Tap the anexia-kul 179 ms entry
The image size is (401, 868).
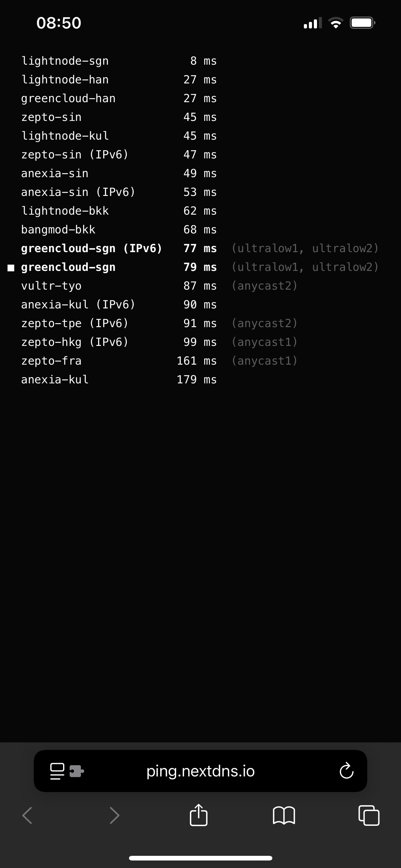(x=119, y=379)
